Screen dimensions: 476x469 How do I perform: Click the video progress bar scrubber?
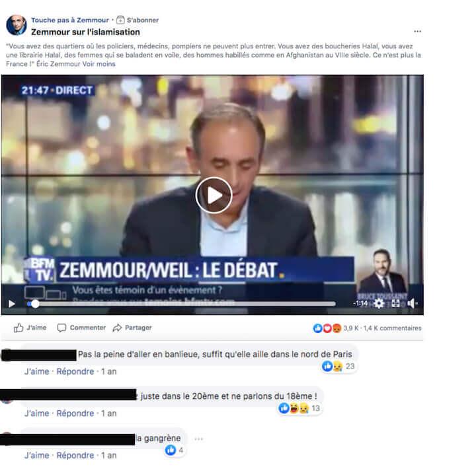point(35,304)
